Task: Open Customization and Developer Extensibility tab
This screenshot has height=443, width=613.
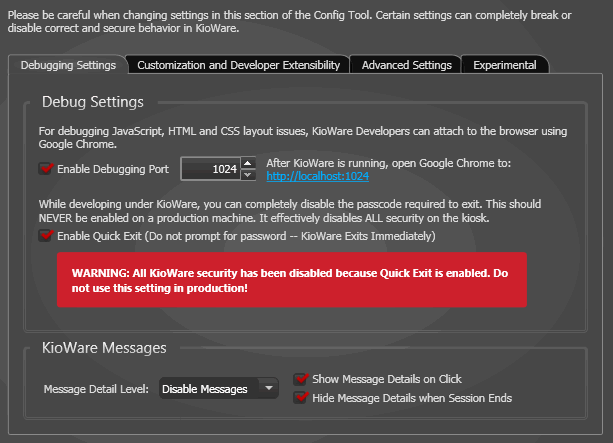Action: click(238, 65)
